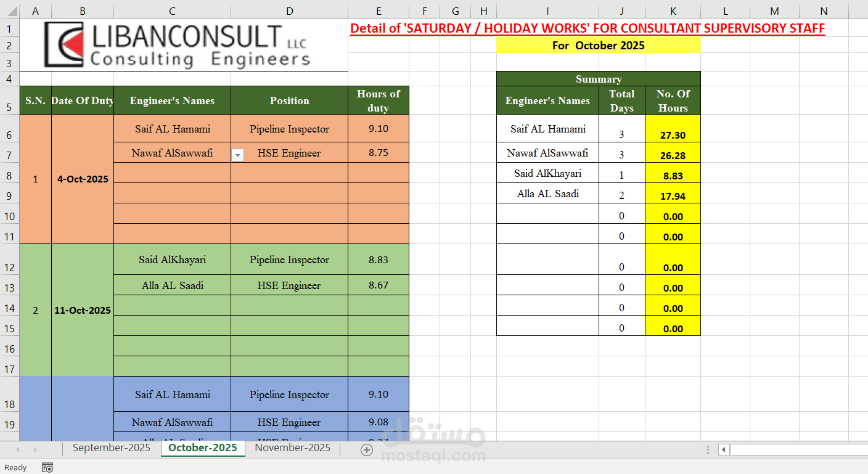Click the 'Total Days' heading cell

coord(622,100)
